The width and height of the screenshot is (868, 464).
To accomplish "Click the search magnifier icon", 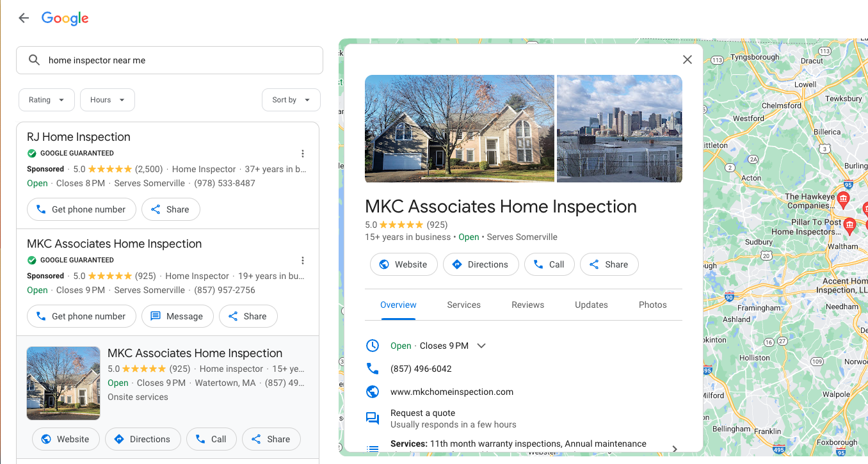I will [x=35, y=60].
